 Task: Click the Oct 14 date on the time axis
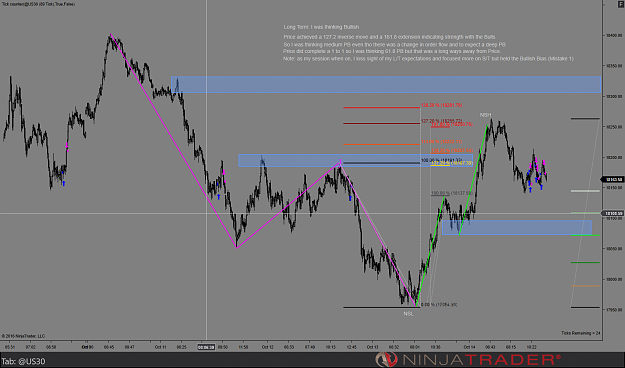point(469,347)
